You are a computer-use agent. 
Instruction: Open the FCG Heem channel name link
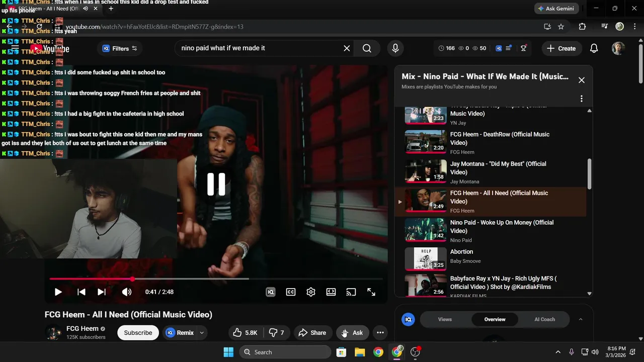tap(83, 329)
